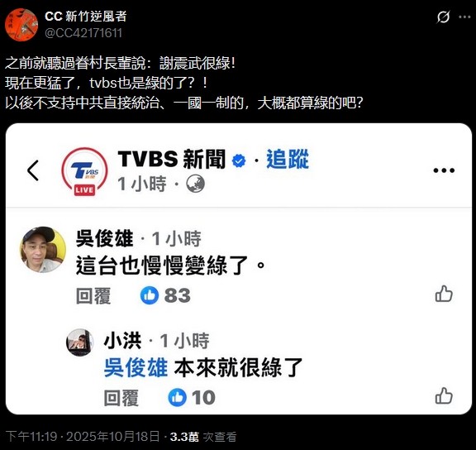Screen dimensions: 476x450
Task: Click the blue verified badge next to TVBS
Action: coord(239,160)
